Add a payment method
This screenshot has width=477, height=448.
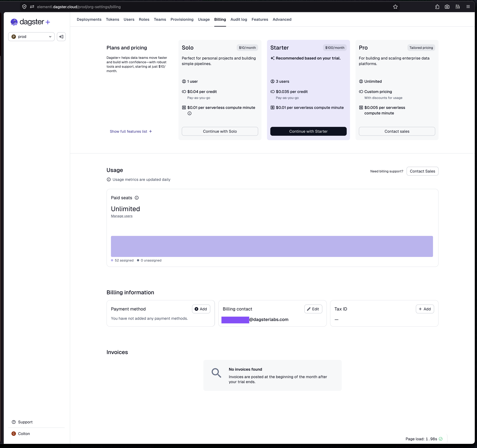coord(201,309)
